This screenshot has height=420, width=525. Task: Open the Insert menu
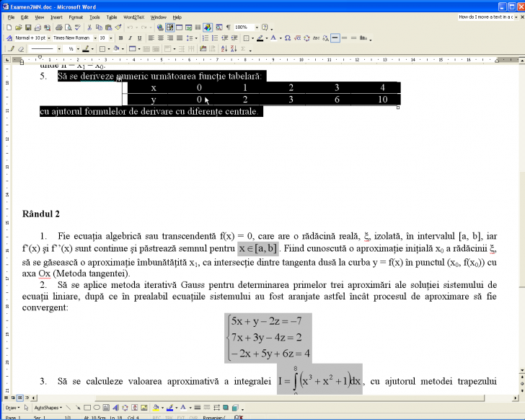56,17
